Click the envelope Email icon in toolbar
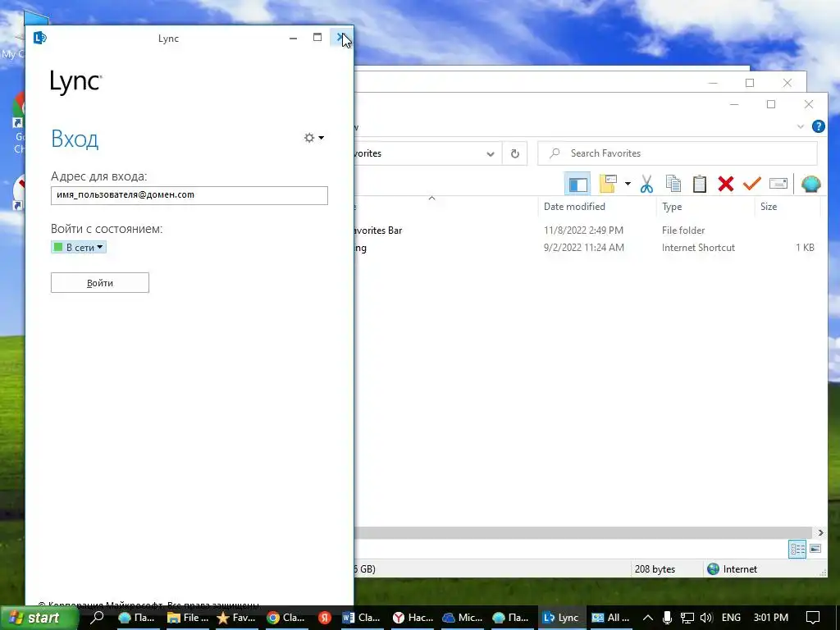Image resolution: width=840 pixels, height=630 pixels. coord(778,184)
